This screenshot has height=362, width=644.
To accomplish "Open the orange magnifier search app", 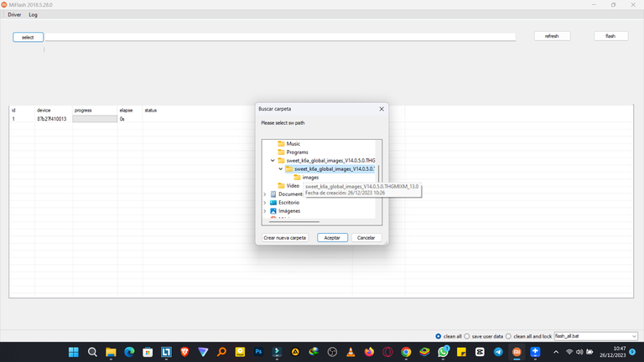I will (x=221, y=352).
